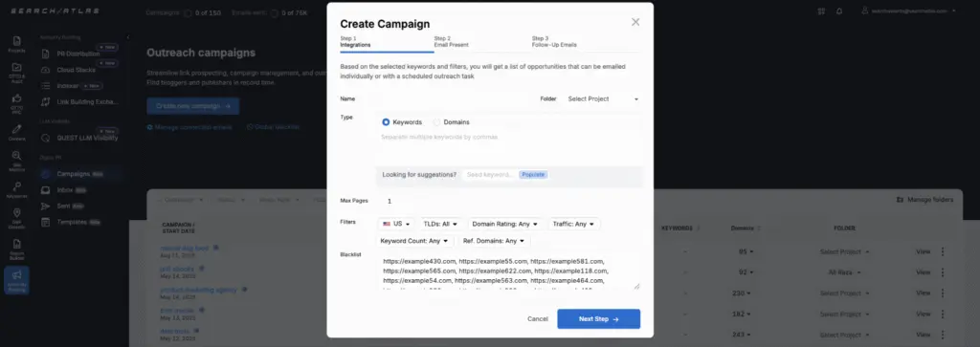Open the apps grid icon in header
Viewport: 980px width, 347px height.
coord(820,11)
